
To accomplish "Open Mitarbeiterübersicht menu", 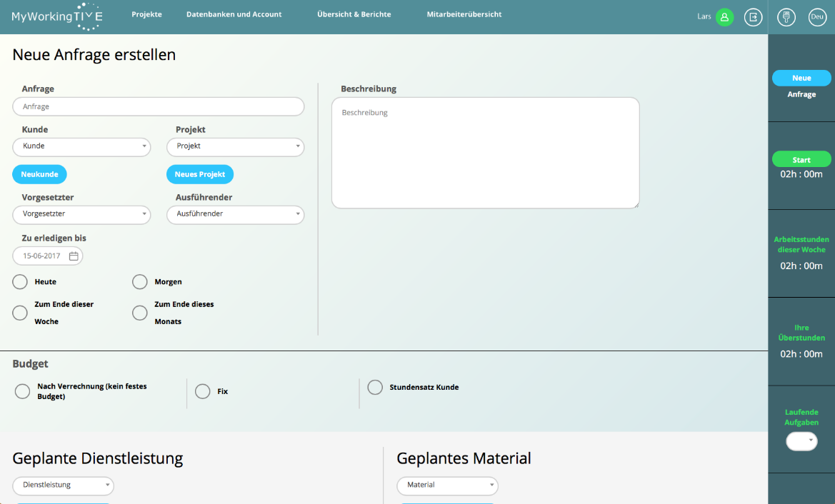I will [x=464, y=14].
